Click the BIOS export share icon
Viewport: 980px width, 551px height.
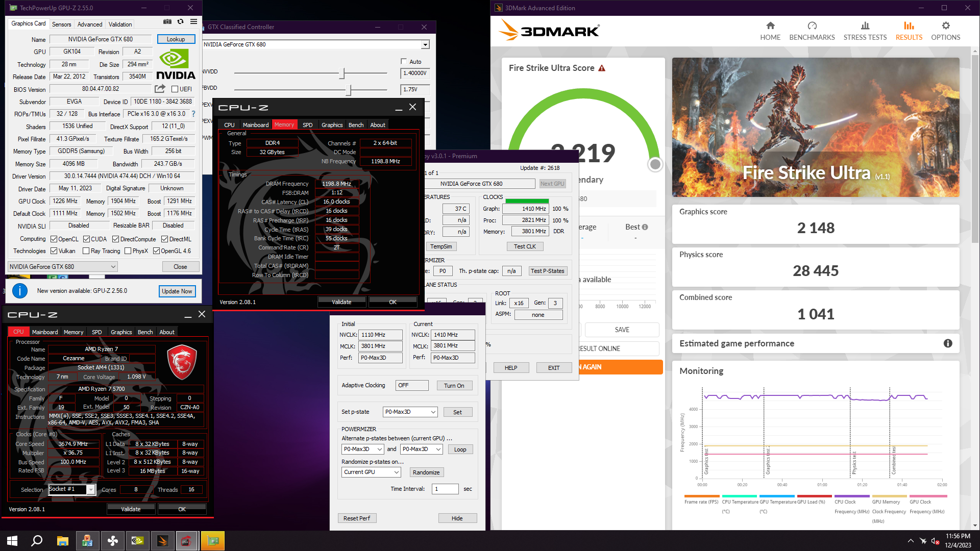160,89
